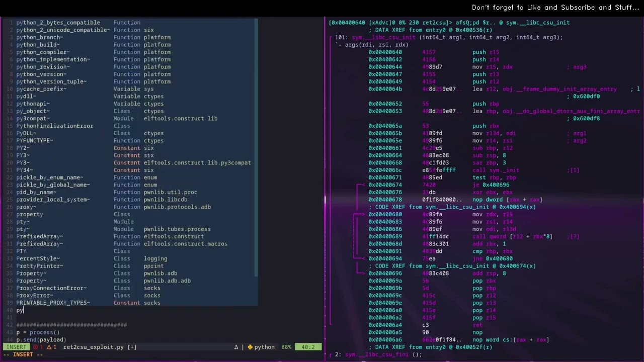The width and height of the screenshot is (644, 362).
Task: Click the red error count icon in statusline
Action: 37,347
